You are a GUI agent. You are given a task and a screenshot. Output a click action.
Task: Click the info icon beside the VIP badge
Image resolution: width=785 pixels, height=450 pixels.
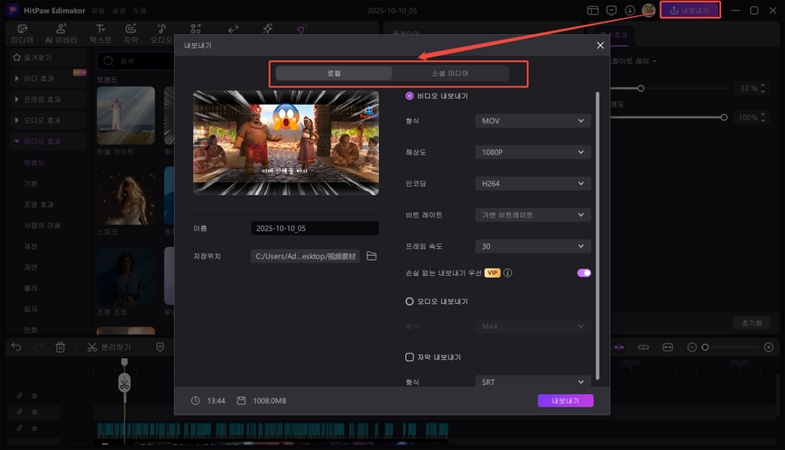(x=508, y=272)
